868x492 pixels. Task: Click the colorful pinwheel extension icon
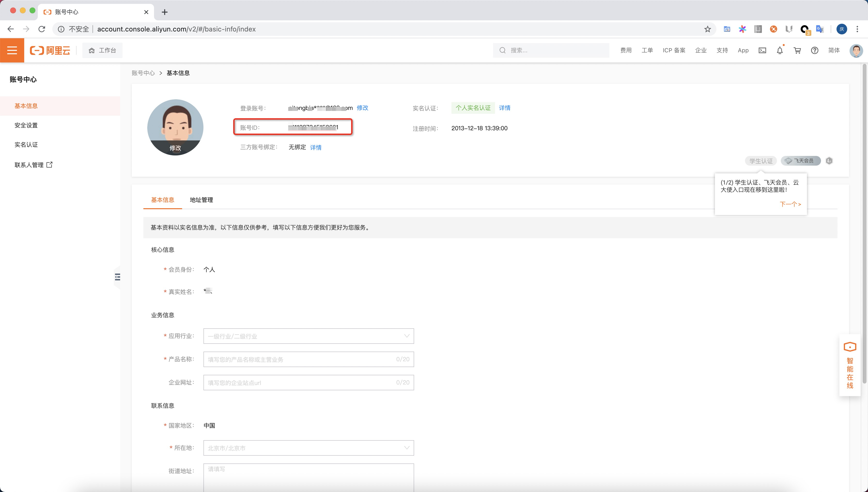tap(742, 29)
